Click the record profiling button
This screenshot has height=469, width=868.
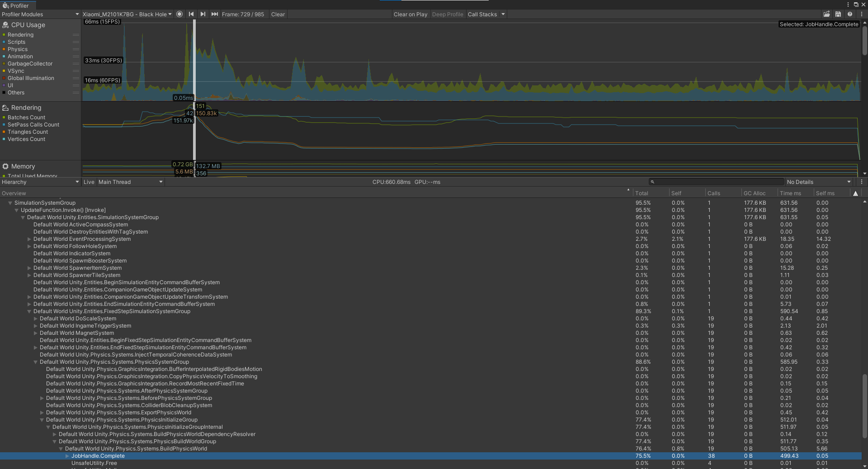point(179,14)
